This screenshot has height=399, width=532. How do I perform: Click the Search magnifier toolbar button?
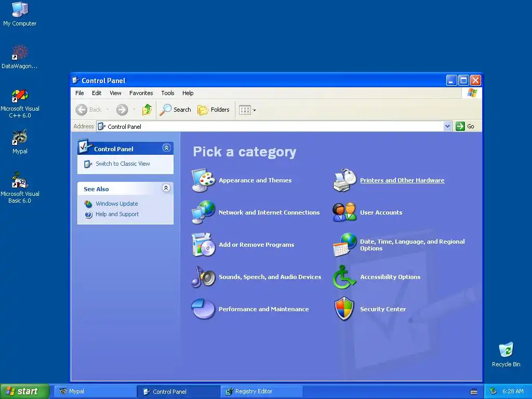point(175,110)
